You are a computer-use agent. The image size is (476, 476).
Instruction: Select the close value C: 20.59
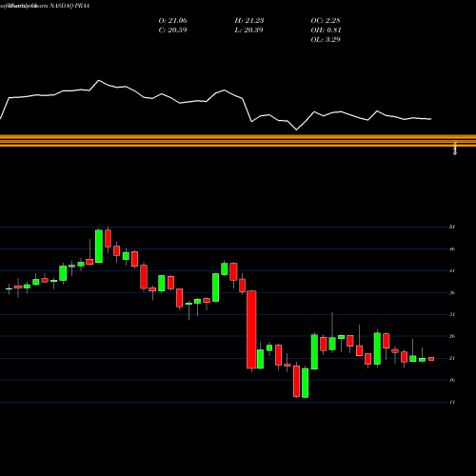click(172, 30)
